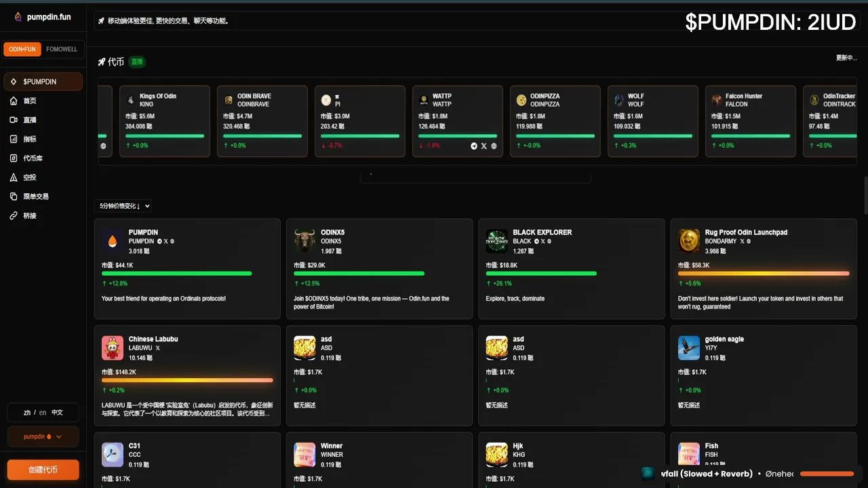Click the 更新中 status text
The width and height of the screenshot is (868, 488).
pos(846,58)
